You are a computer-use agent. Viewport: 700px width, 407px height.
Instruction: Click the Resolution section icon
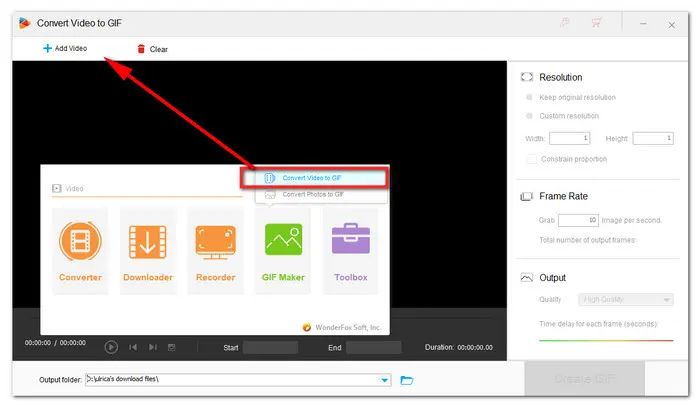[527, 77]
